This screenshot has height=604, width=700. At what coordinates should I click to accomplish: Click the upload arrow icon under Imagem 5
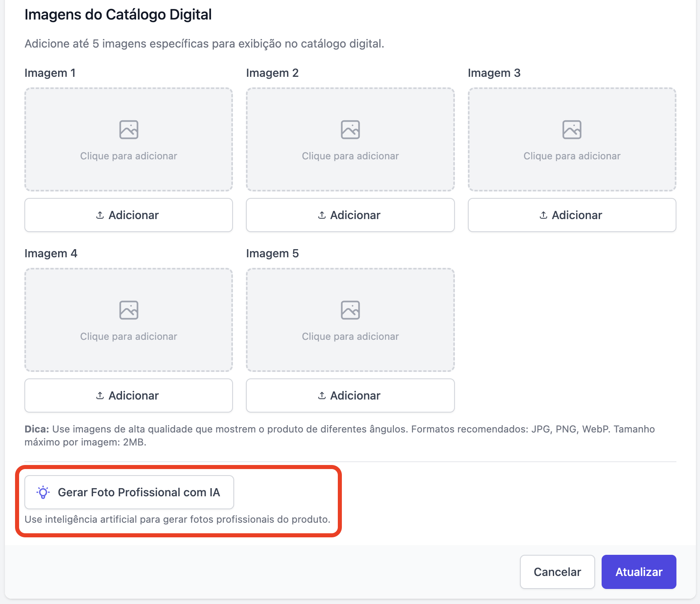point(322,395)
